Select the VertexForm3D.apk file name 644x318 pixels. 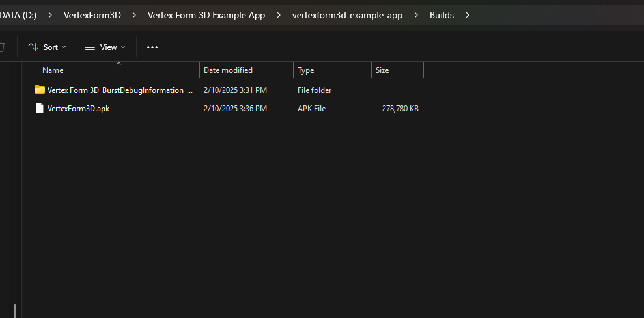78,109
